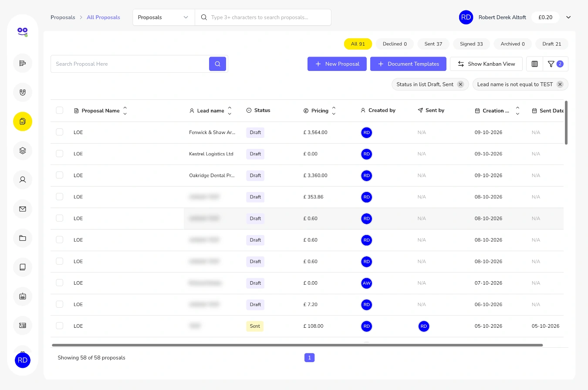Image resolution: width=588 pixels, height=390 pixels.
Task: Click the purple magnifier search button
Action: (217, 64)
